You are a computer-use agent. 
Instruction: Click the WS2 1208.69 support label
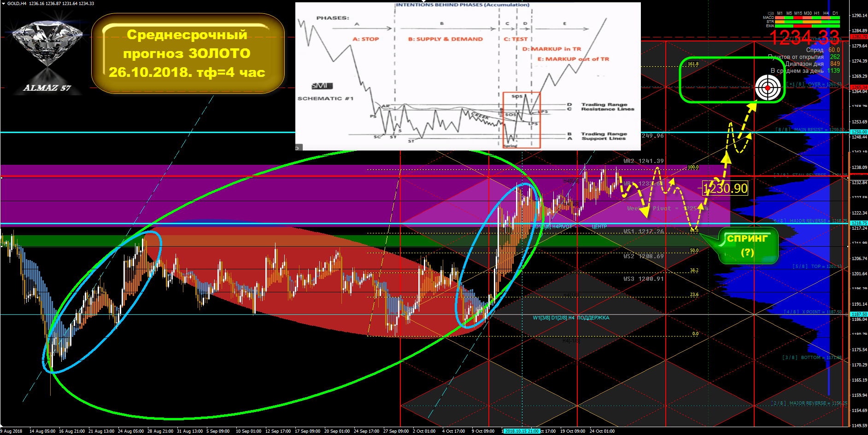tap(643, 256)
